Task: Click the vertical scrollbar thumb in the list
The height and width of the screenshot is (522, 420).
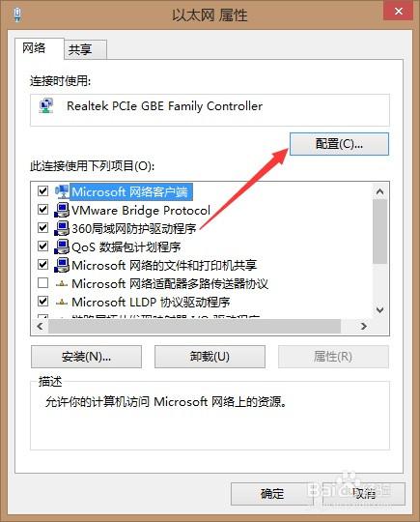Action: pyautogui.click(x=379, y=232)
